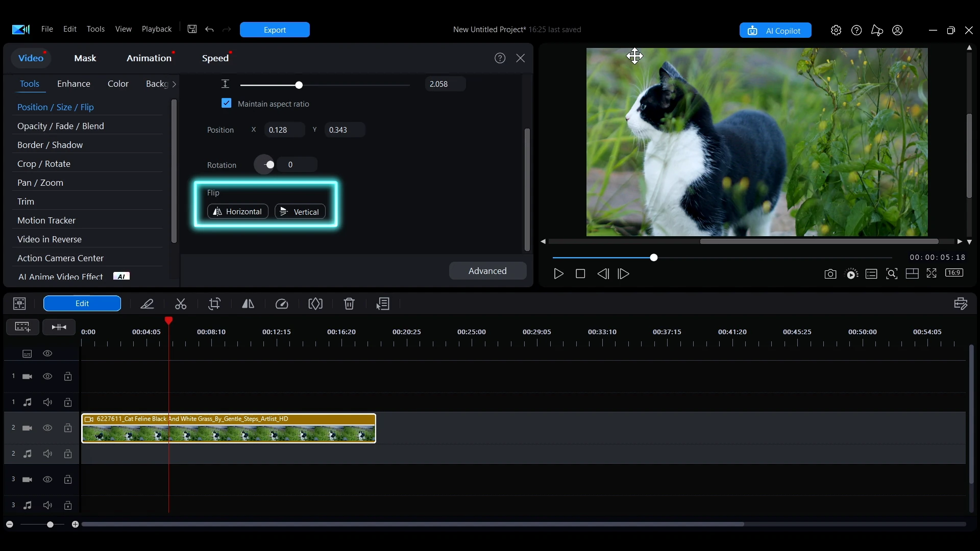The width and height of the screenshot is (980, 551).
Task: Open AI Copilot
Action: pyautogui.click(x=775, y=31)
